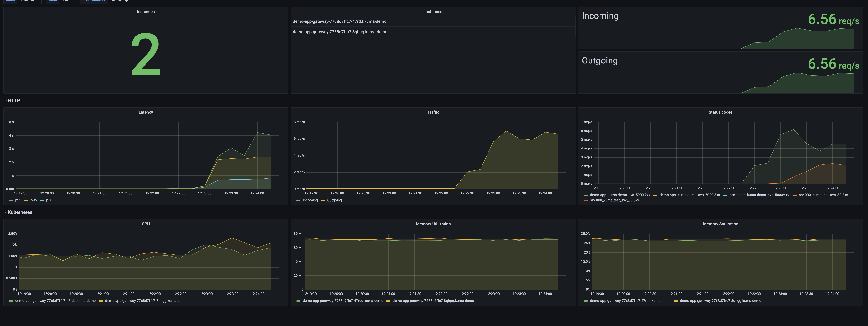Screen dimensions: 868x326
Task: Select the HTTP section header tab
Action: tap(14, 100)
